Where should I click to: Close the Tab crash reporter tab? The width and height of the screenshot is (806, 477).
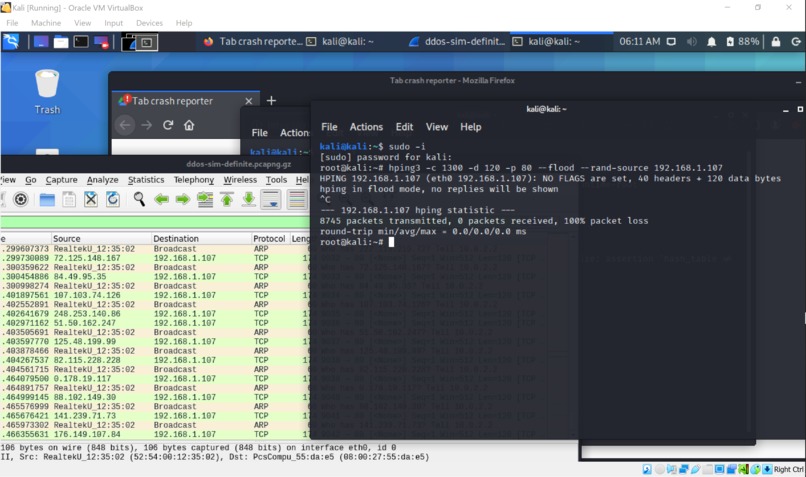coord(249,101)
